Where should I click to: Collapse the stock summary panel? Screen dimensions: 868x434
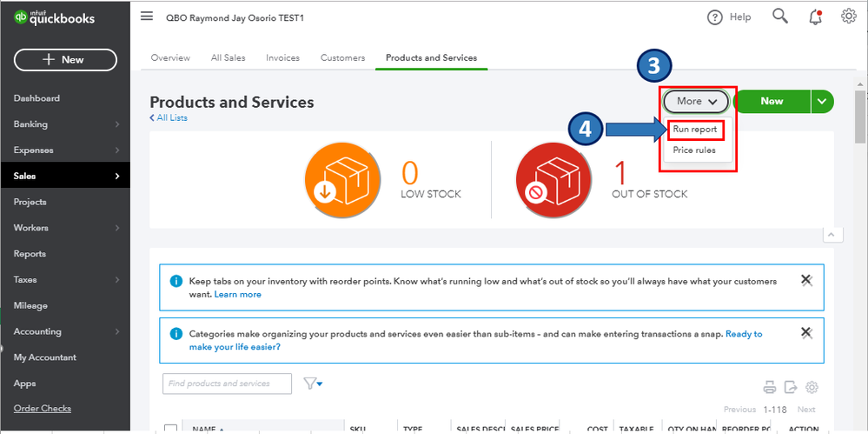coord(832,235)
